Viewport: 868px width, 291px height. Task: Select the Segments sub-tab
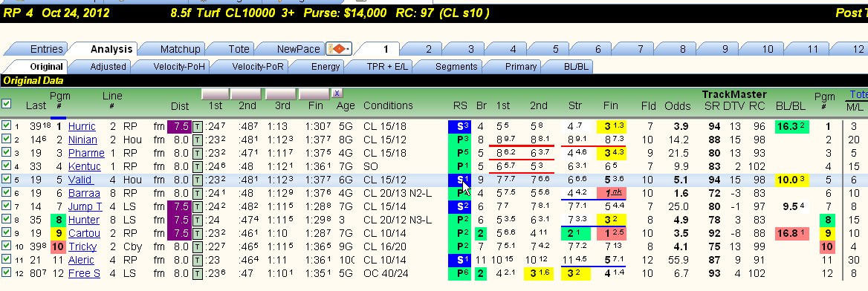pos(456,66)
